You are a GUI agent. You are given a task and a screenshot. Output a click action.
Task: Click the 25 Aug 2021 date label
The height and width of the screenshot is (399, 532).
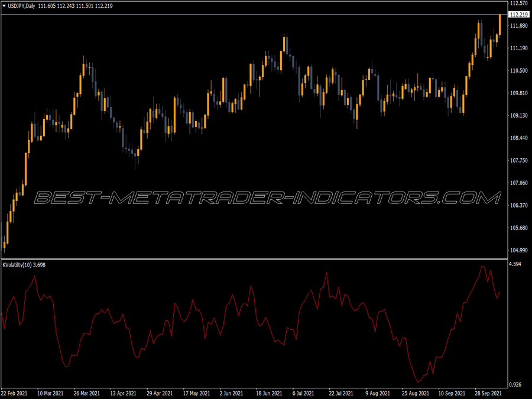416,394
